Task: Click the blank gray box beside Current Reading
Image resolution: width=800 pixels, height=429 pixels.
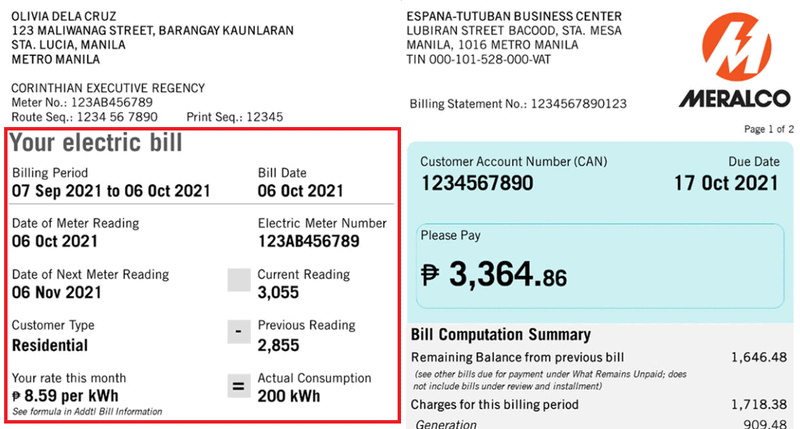Action: coord(239,280)
